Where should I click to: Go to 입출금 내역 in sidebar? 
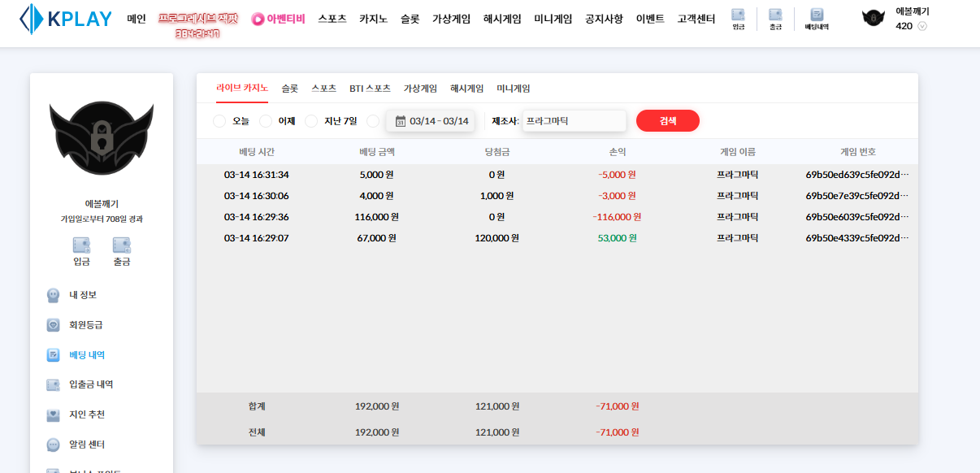(x=90, y=384)
